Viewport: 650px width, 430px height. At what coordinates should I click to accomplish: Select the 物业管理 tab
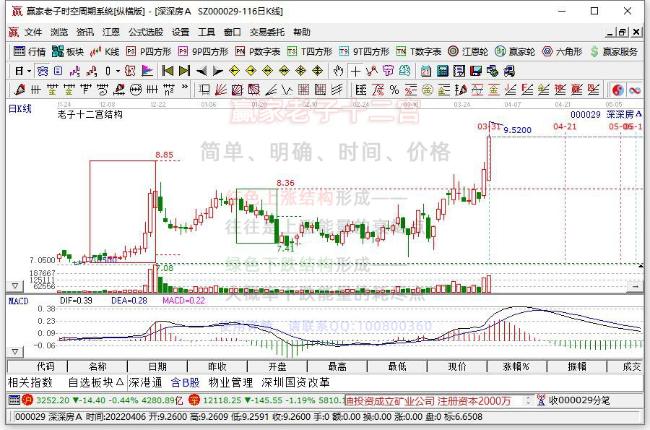click(230, 382)
